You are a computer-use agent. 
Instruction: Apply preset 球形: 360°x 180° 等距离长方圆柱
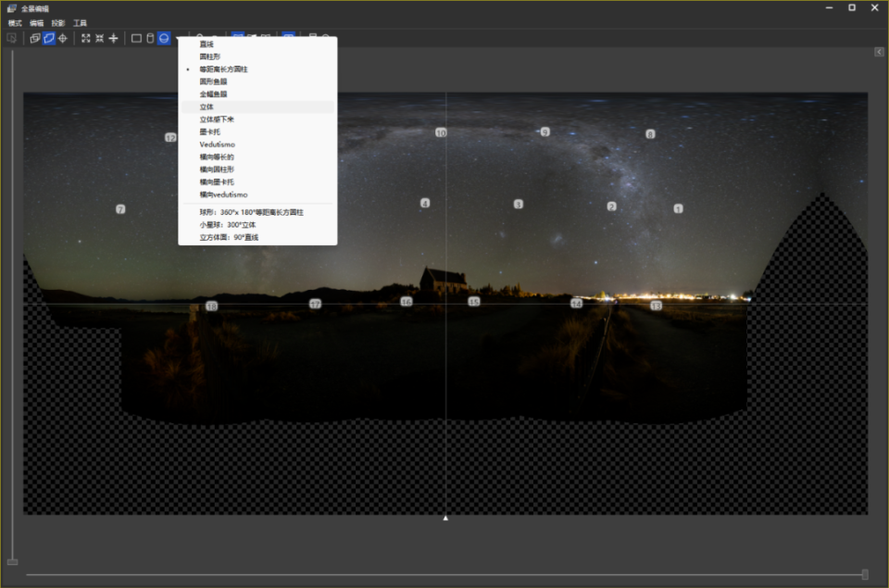pyautogui.click(x=251, y=212)
